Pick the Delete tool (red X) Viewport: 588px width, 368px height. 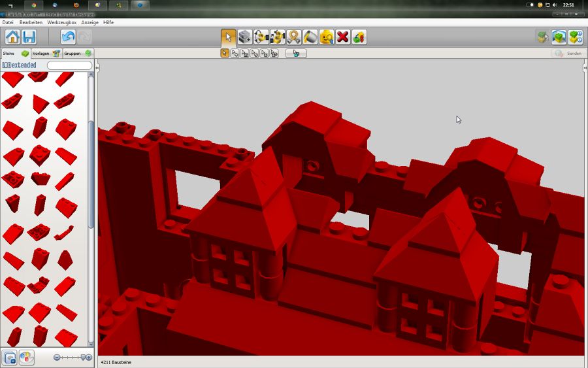coord(342,37)
